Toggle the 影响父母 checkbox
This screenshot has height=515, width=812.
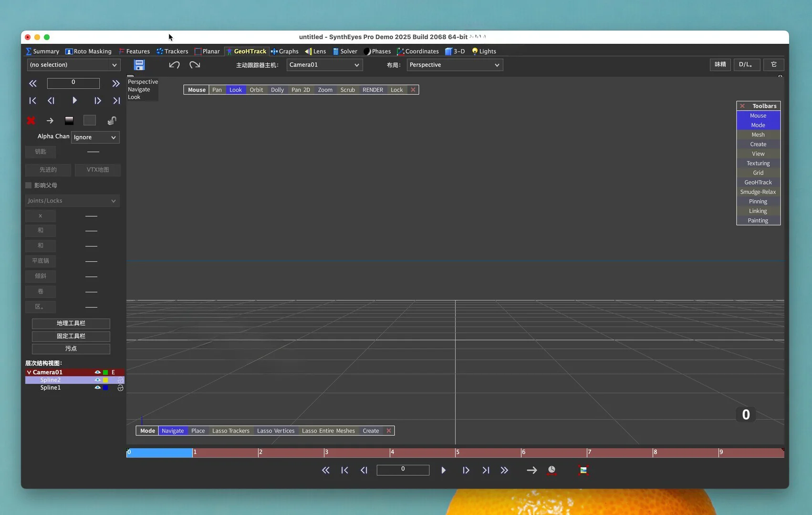(29, 185)
